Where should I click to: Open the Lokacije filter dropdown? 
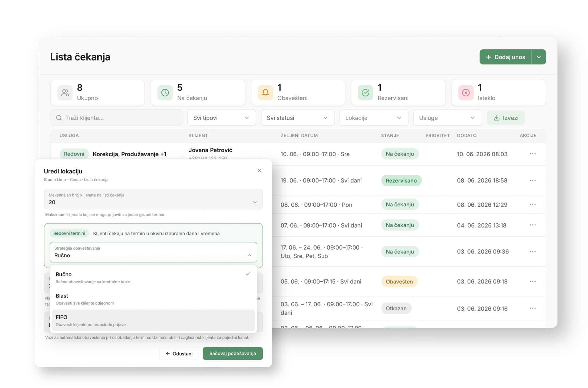tap(374, 118)
